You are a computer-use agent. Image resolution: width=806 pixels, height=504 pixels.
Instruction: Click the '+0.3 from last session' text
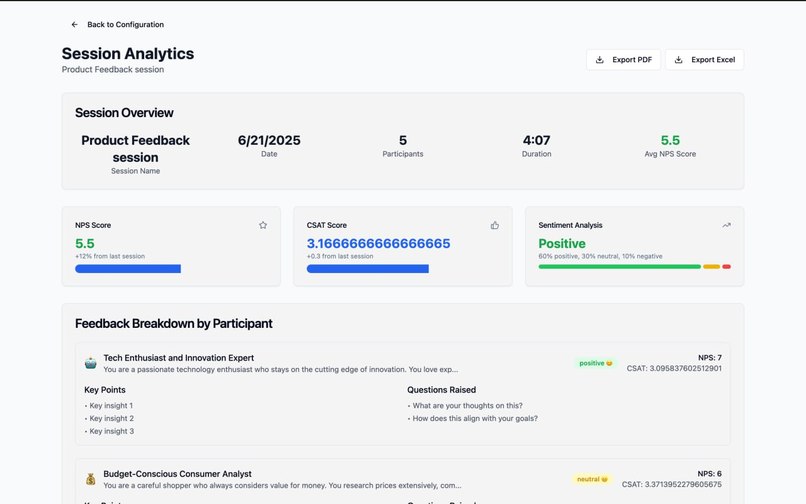pos(340,256)
